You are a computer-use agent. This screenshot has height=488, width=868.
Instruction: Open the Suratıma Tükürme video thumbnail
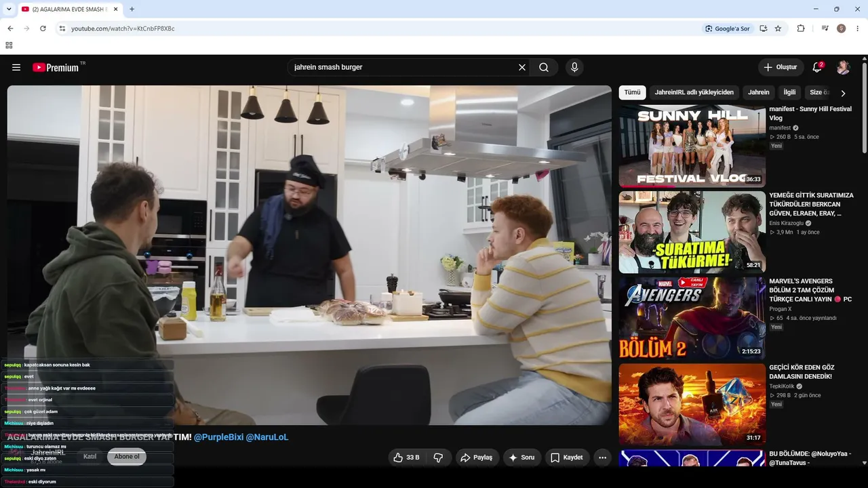click(692, 232)
